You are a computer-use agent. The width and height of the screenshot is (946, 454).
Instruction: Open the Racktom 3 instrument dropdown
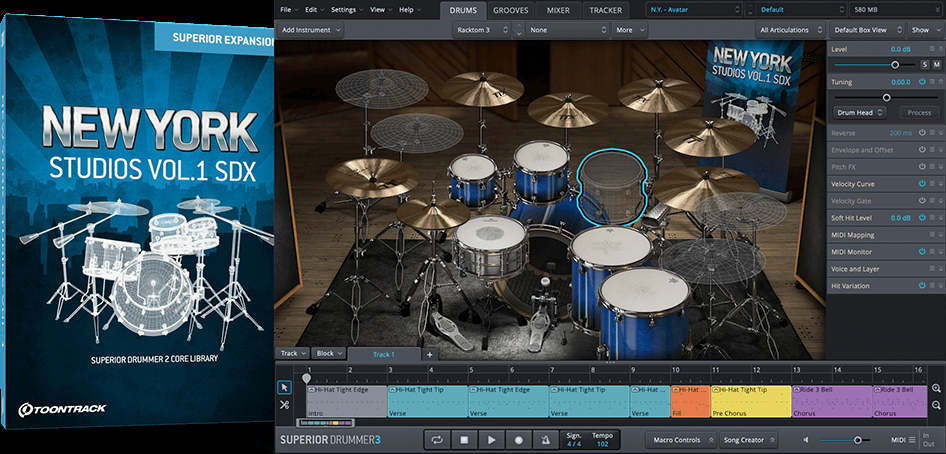(x=482, y=30)
